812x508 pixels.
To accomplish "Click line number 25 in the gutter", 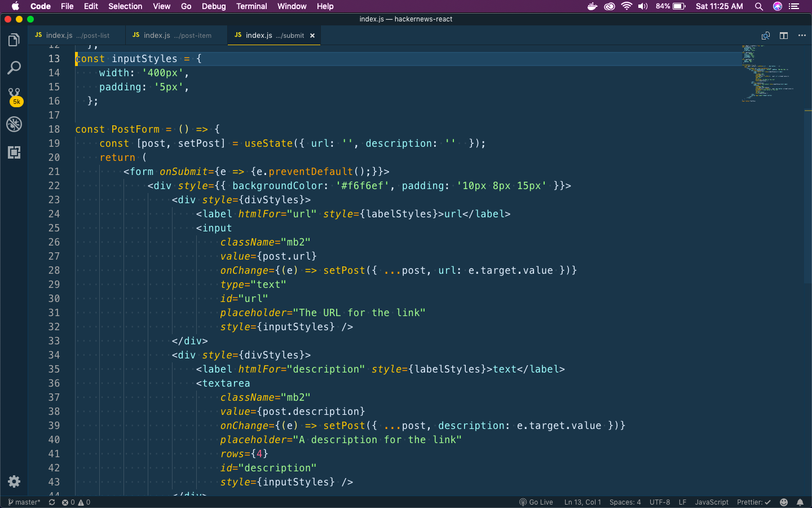I will 54,228.
